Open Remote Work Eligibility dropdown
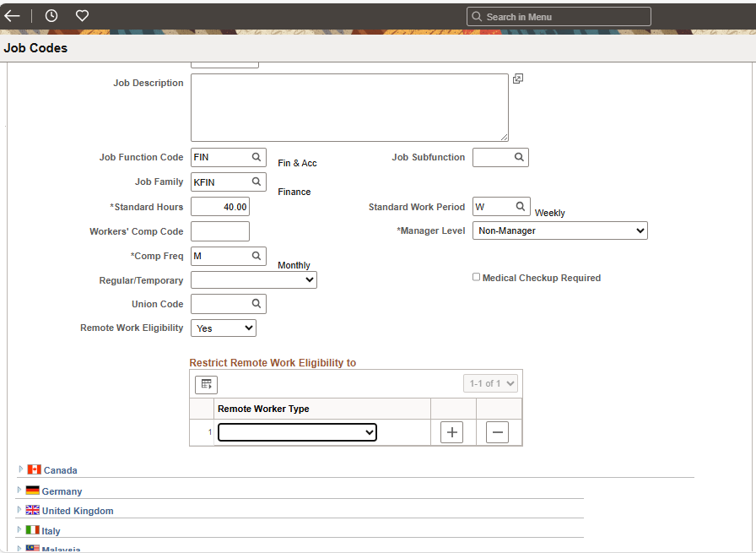 point(224,328)
